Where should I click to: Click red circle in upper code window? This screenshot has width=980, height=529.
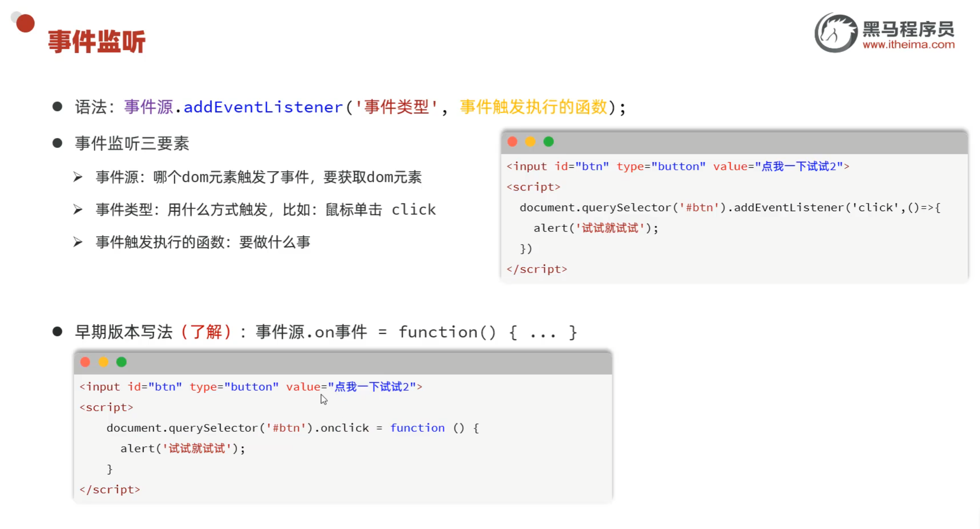pyautogui.click(x=512, y=141)
